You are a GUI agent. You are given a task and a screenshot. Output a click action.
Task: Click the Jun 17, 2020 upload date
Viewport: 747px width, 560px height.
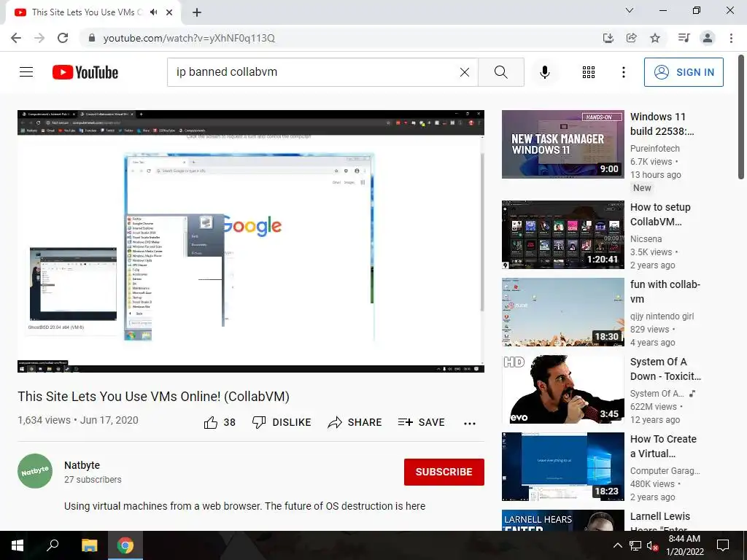[109, 420]
